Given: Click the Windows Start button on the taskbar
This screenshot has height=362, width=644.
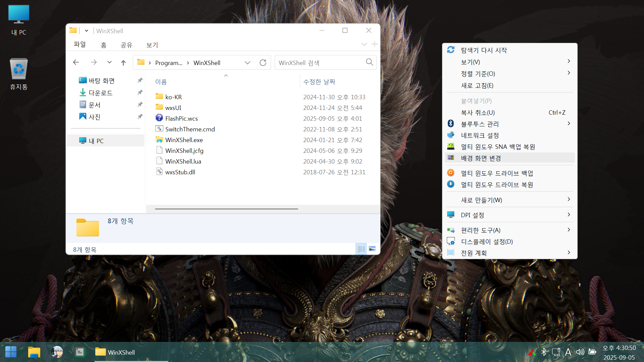Looking at the screenshot, I should point(11,352).
